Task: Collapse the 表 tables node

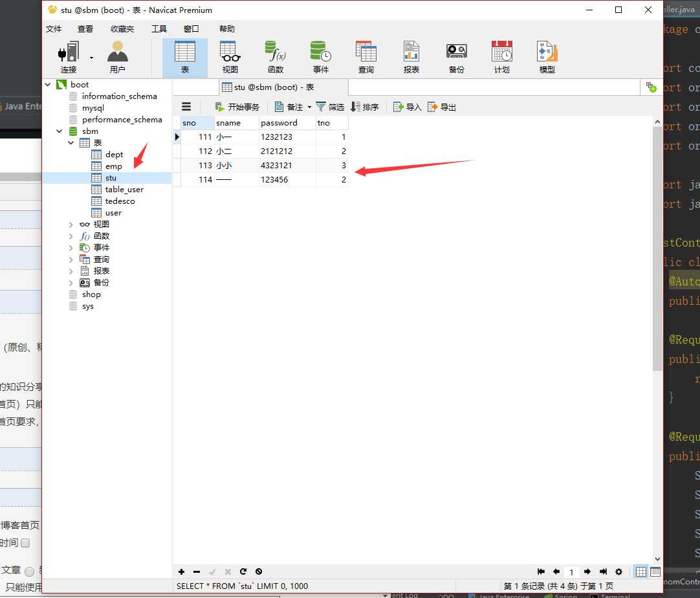Action: [x=71, y=142]
